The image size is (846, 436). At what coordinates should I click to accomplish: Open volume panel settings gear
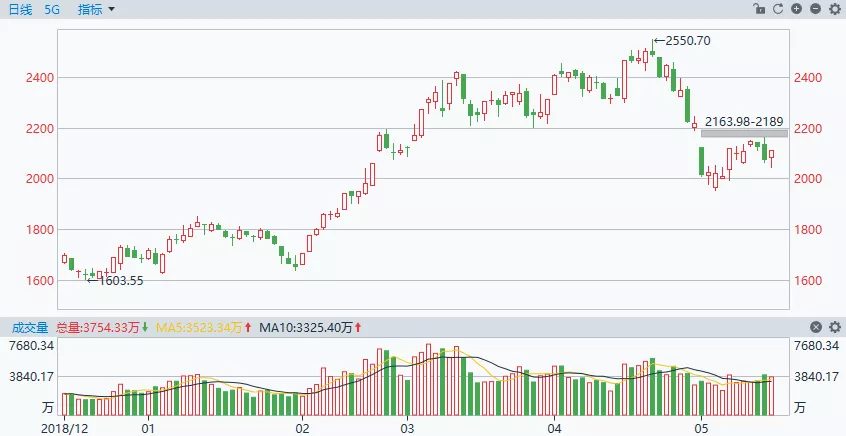point(835,327)
